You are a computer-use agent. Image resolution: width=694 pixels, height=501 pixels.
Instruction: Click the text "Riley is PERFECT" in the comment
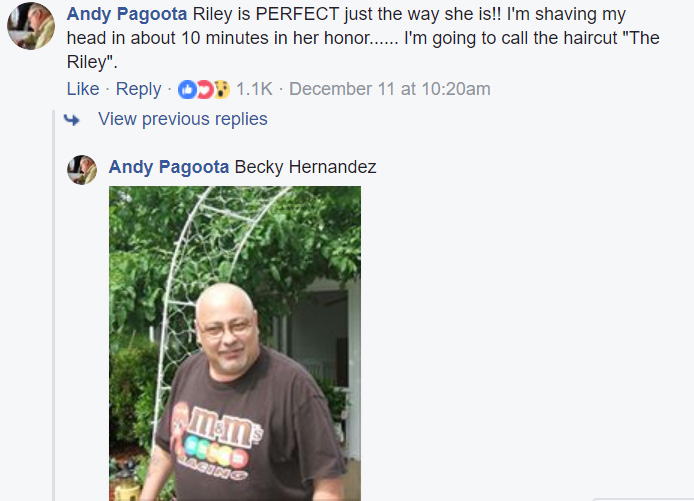(266, 14)
